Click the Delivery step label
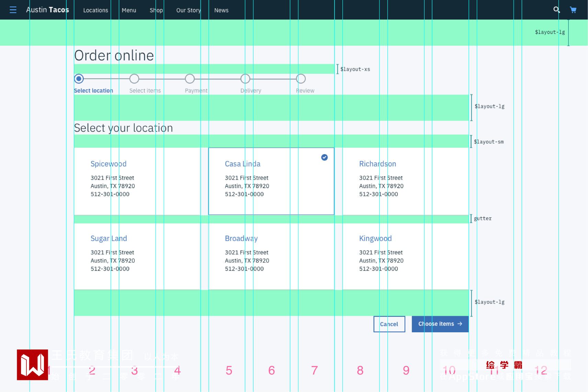The height and width of the screenshot is (392, 588). [x=251, y=91]
